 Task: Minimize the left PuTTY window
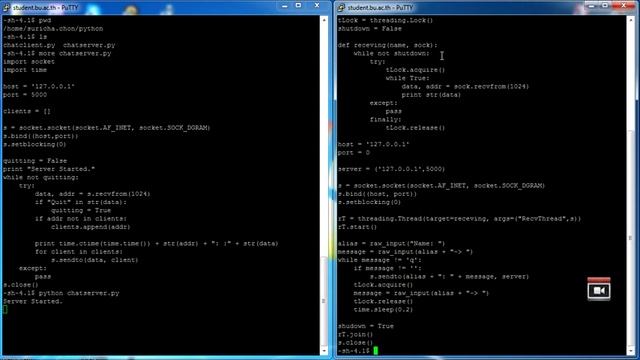(284, 6)
